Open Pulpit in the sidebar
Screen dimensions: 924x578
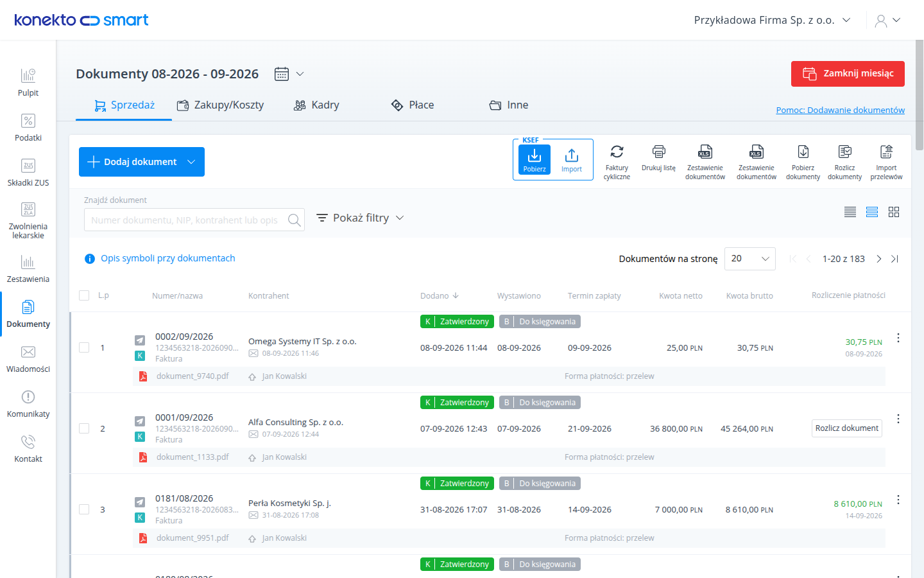[28, 83]
